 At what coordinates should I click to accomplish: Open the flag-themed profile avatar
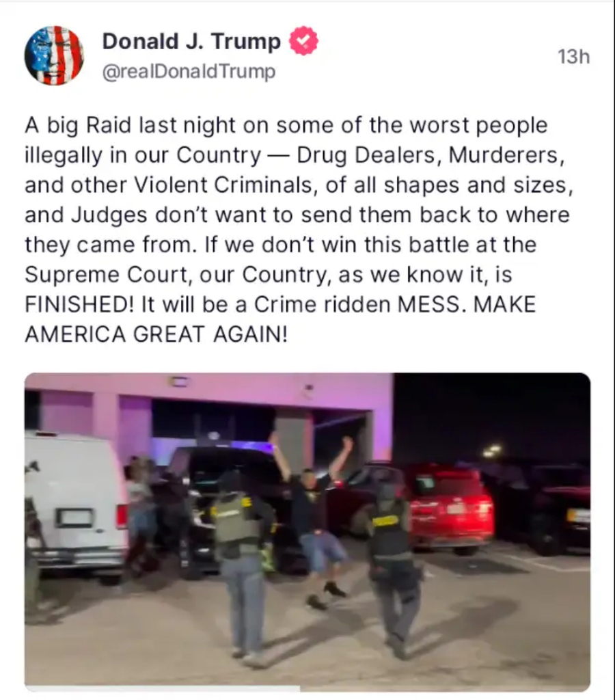coord(54,55)
